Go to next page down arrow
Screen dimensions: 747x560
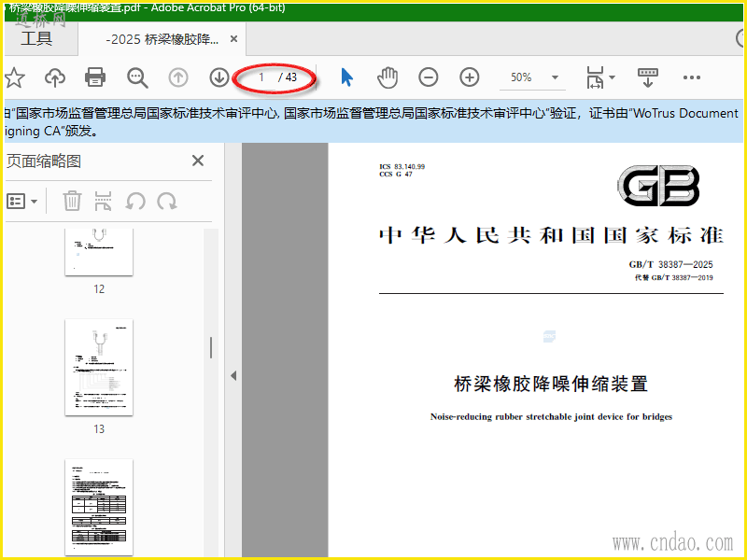tap(219, 77)
